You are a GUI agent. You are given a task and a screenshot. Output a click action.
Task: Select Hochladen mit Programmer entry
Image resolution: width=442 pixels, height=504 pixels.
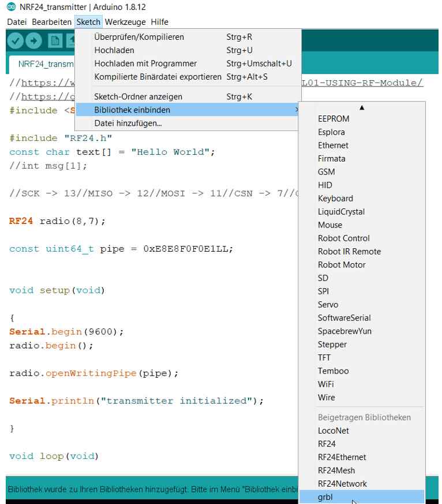tap(145, 64)
